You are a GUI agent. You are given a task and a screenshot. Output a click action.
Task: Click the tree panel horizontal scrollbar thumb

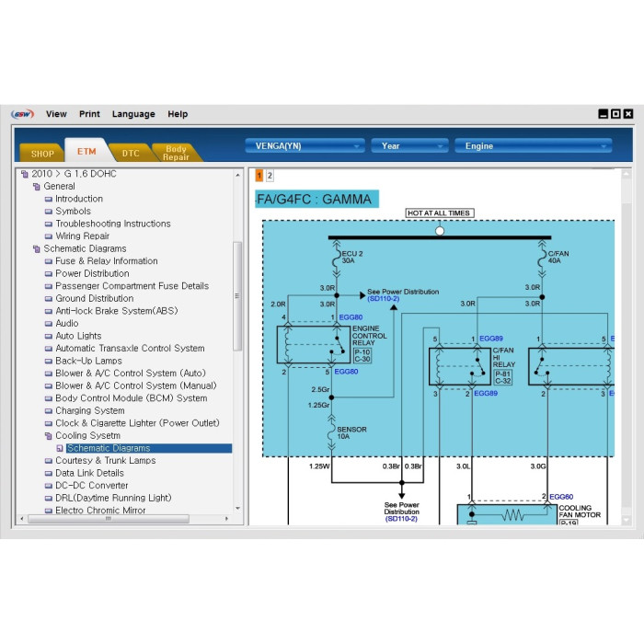[109, 519]
